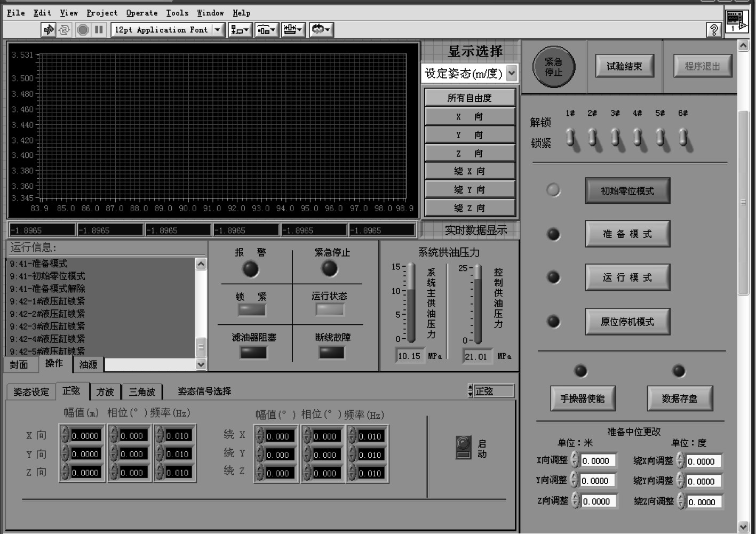The image size is (756, 534).
Task: Open the context help question mark icon
Action: (x=713, y=30)
